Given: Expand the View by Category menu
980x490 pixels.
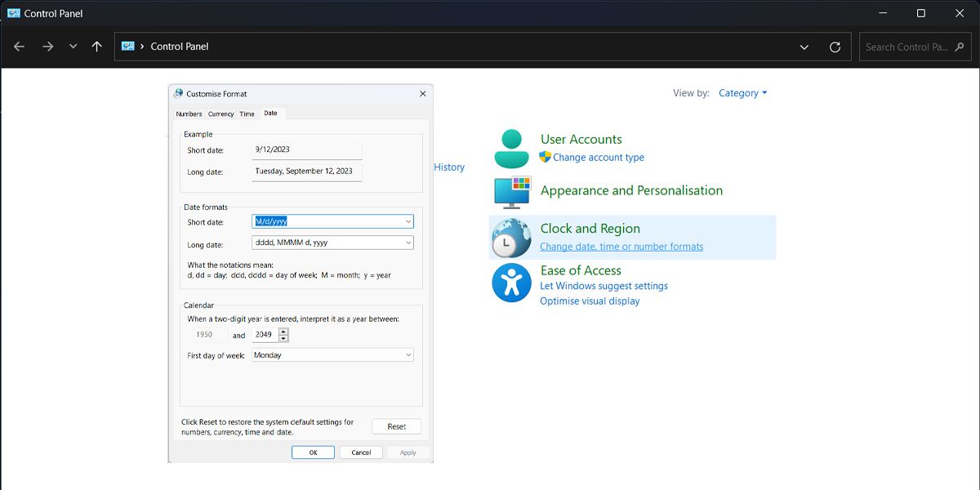Looking at the screenshot, I should (742, 93).
